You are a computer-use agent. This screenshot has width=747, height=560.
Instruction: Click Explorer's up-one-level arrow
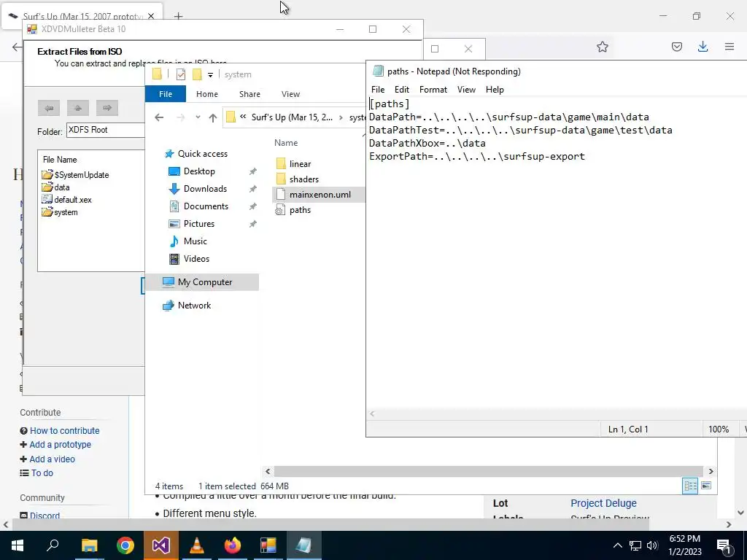[212, 117]
